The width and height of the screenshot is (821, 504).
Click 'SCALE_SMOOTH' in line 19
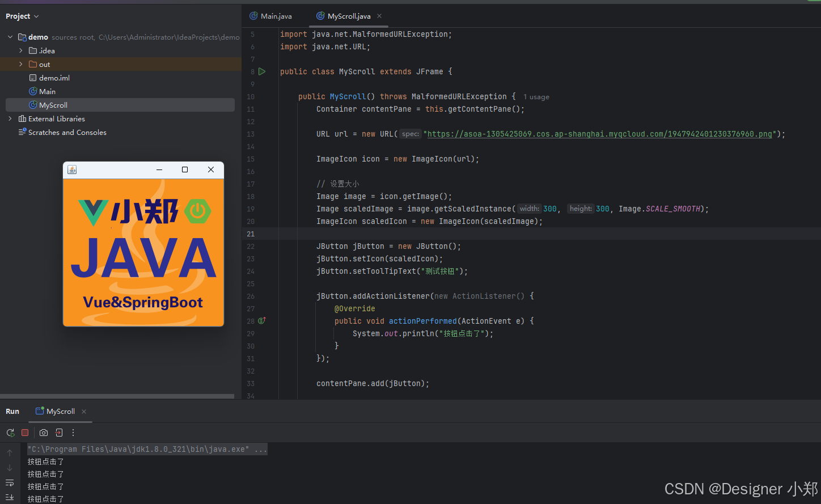673,209
